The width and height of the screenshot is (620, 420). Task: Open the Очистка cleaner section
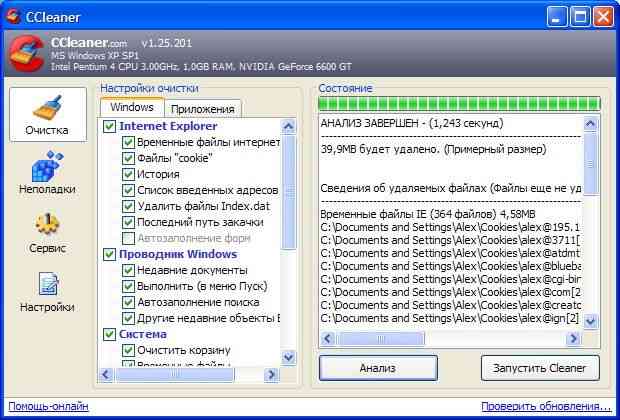(x=47, y=115)
